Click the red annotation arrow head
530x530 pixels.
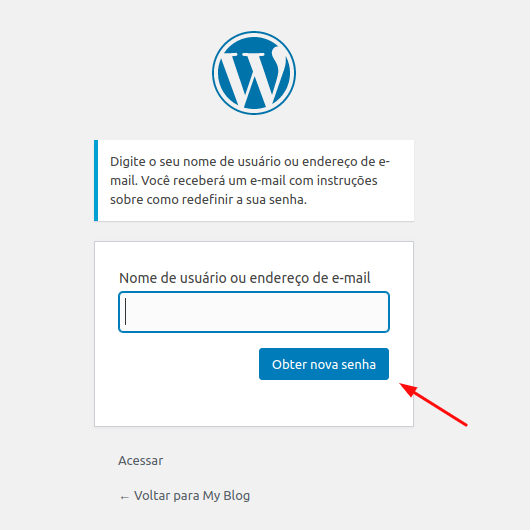pos(408,390)
